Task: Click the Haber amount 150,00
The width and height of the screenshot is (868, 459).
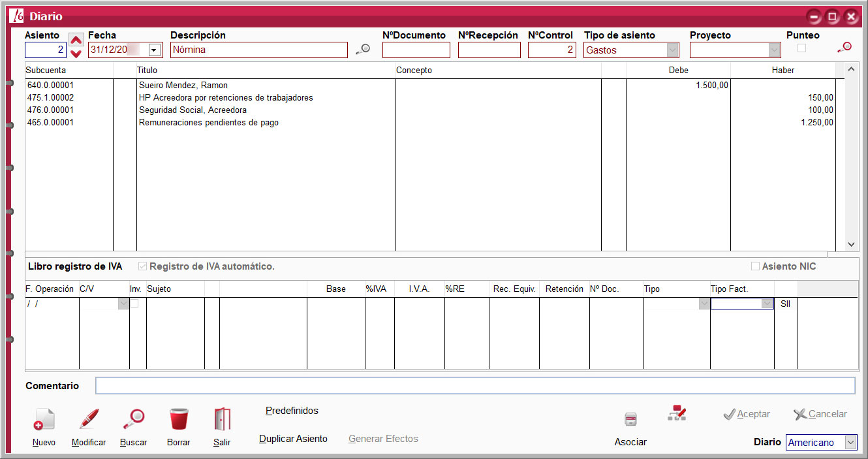Action: 821,98
